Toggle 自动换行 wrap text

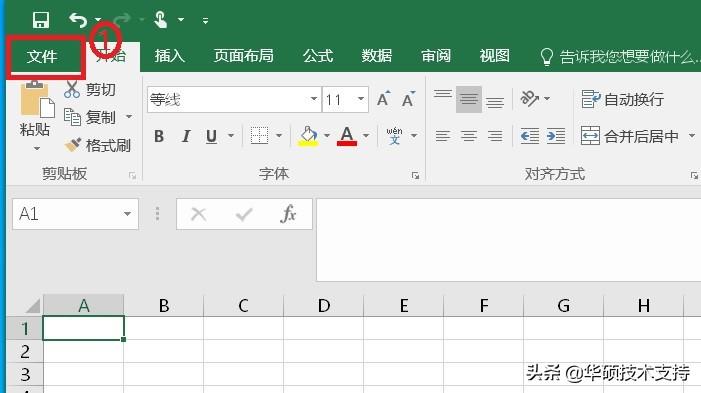coord(622,99)
